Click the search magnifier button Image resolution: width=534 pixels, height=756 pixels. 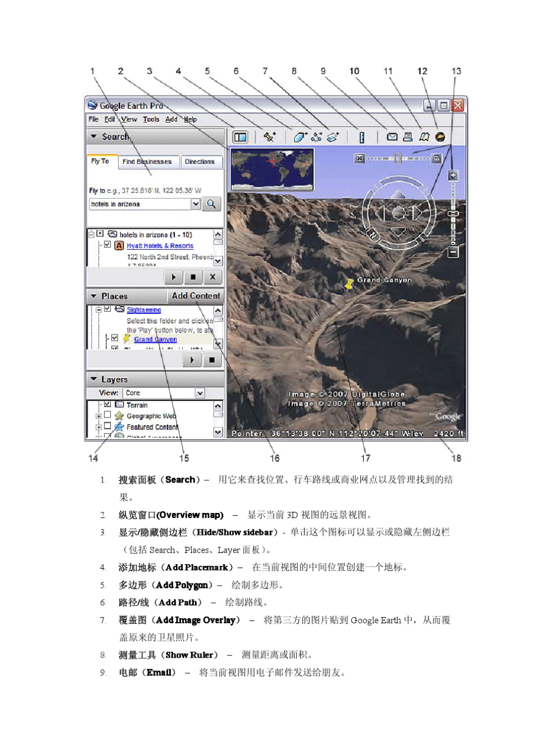tap(211, 204)
